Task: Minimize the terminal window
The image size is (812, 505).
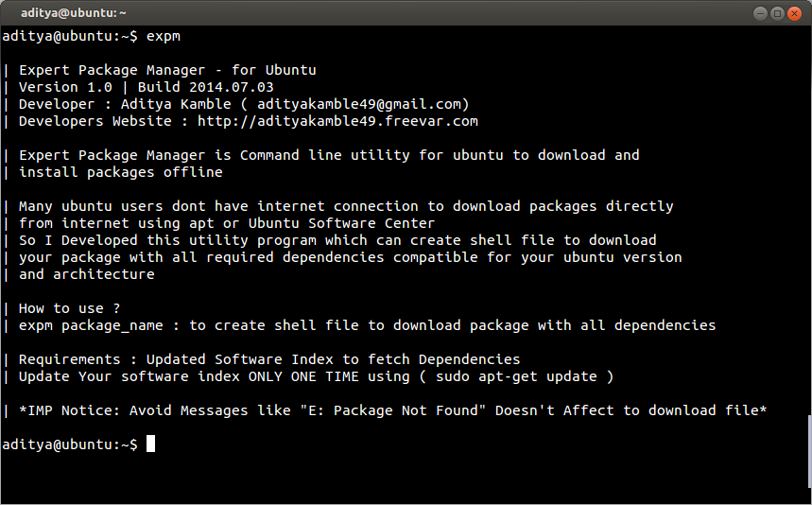Action: click(761, 12)
